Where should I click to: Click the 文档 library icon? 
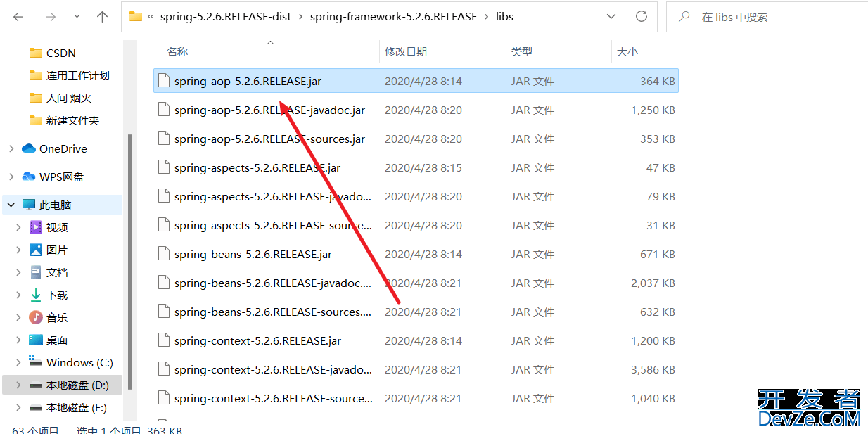click(36, 272)
